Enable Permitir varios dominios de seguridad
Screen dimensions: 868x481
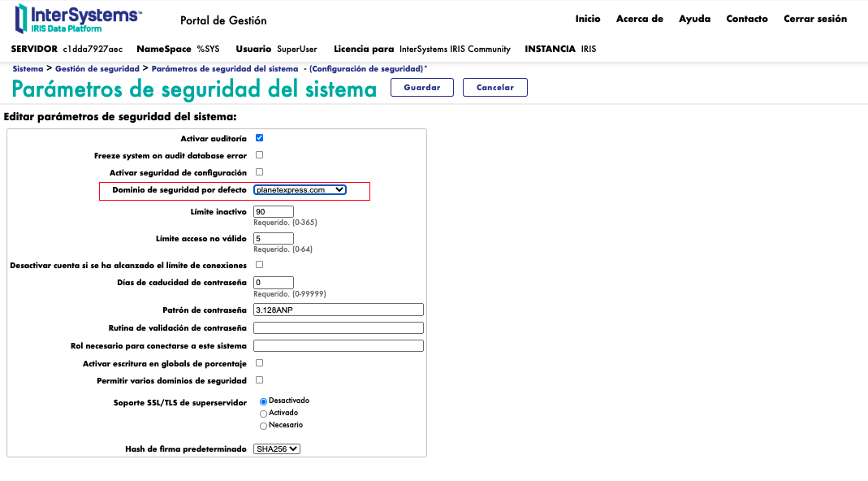(259, 380)
